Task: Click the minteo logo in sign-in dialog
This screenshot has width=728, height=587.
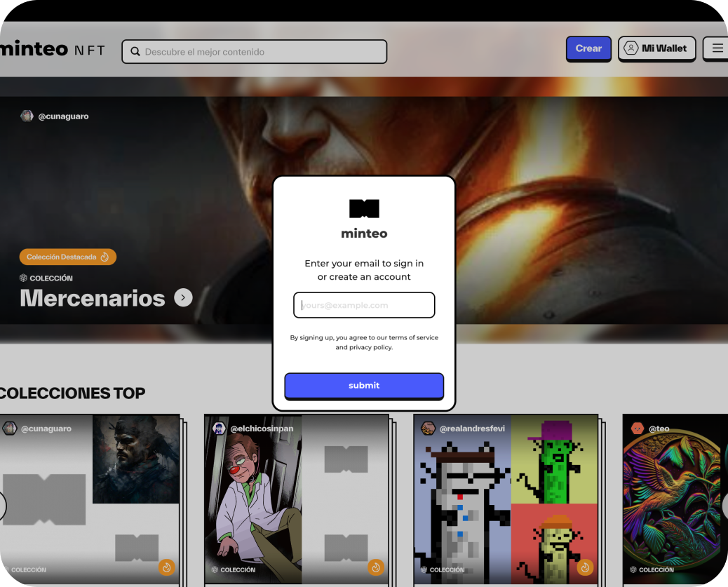Action: point(364,220)
